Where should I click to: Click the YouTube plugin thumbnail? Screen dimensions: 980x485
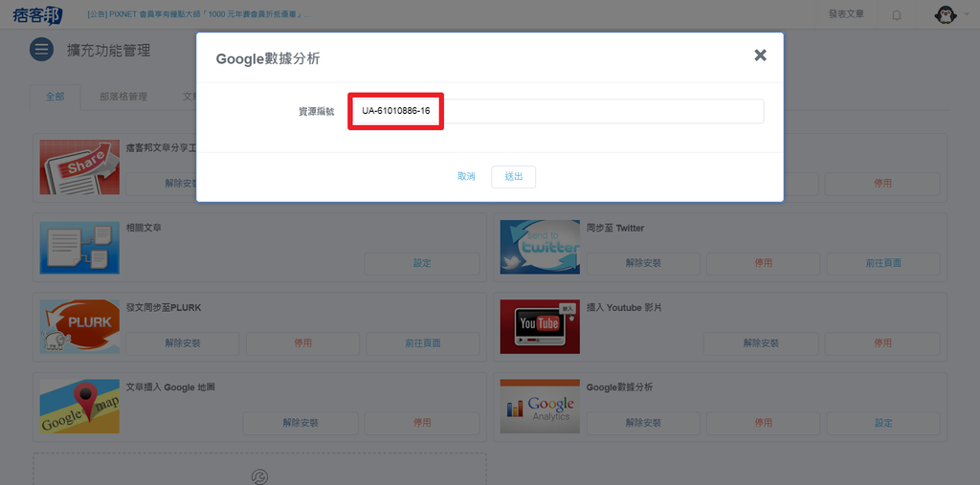click(540, 326)
